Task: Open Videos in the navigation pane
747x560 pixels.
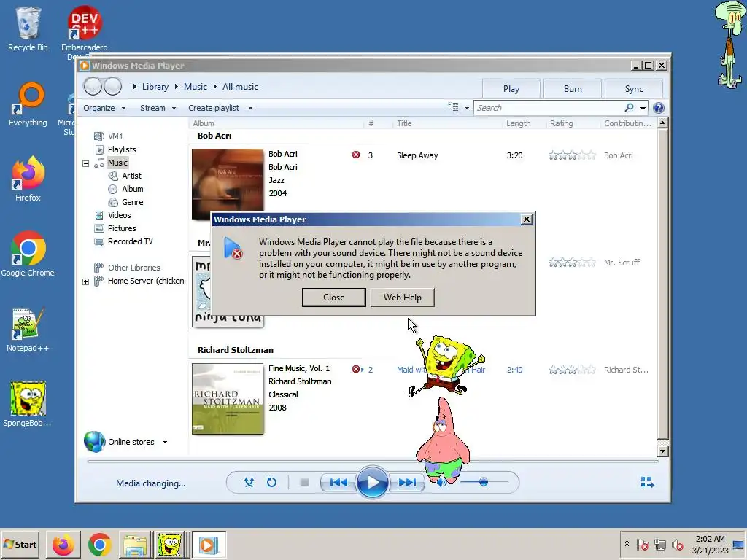Action: click(x=119, y=215)
